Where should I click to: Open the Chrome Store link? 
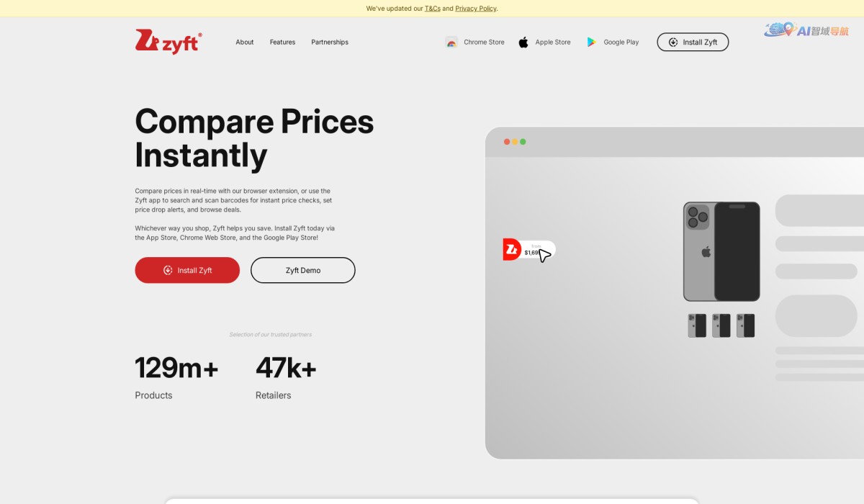(484, 42)
